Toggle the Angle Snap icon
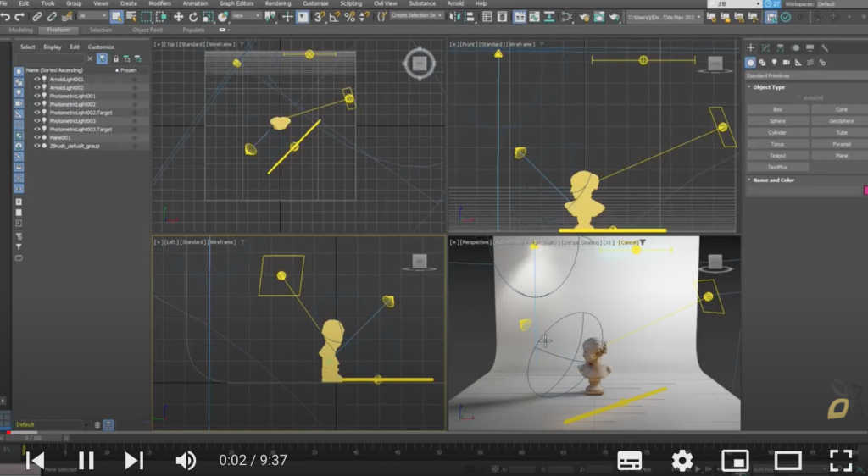This screenshot has width=868, height=476. click(334, 17)
